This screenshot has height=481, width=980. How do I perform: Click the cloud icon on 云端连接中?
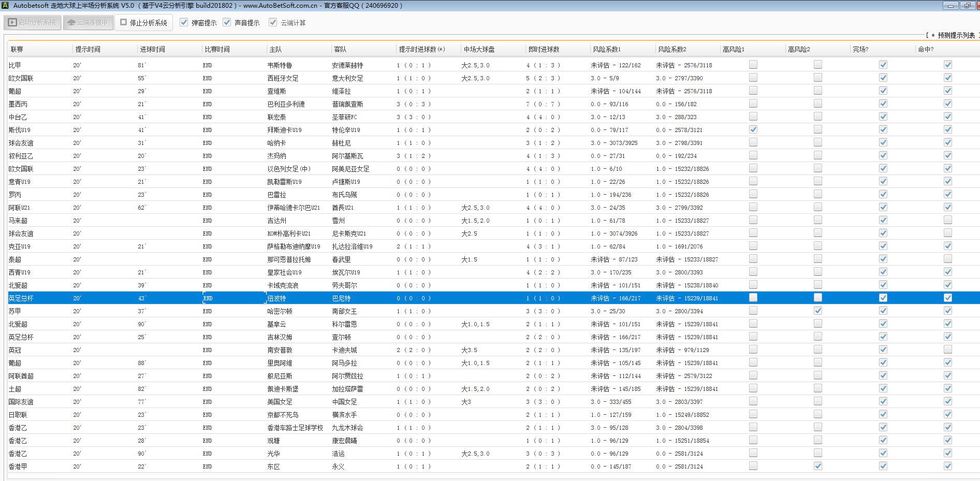(71, 23)
